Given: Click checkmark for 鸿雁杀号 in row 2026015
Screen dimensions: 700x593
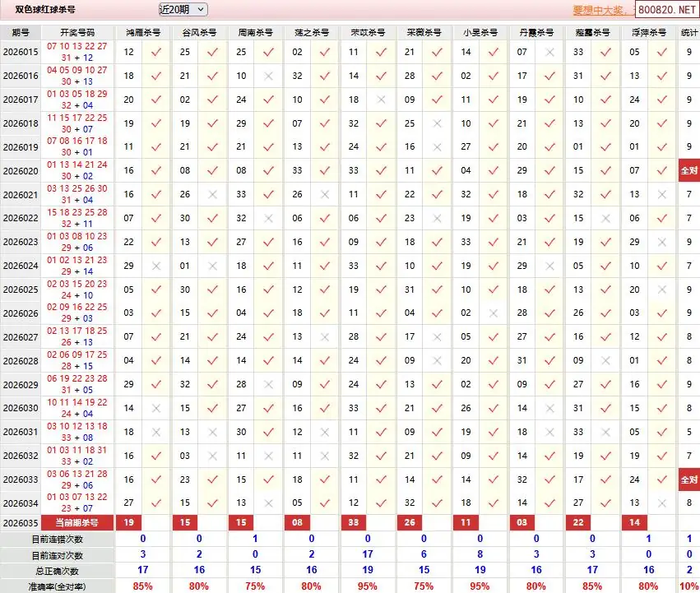Looking at the screenshot, I should tap(156, 52).
